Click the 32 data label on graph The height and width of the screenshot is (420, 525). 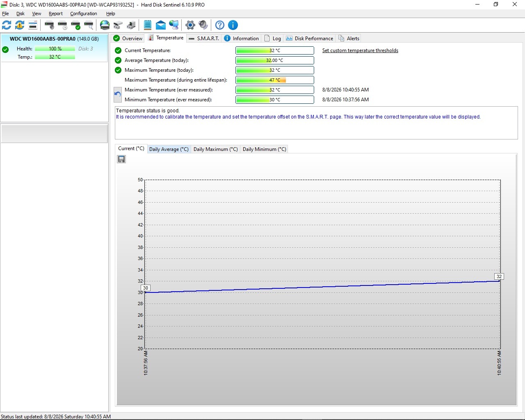pyautogui.click(x=499, y=276)
